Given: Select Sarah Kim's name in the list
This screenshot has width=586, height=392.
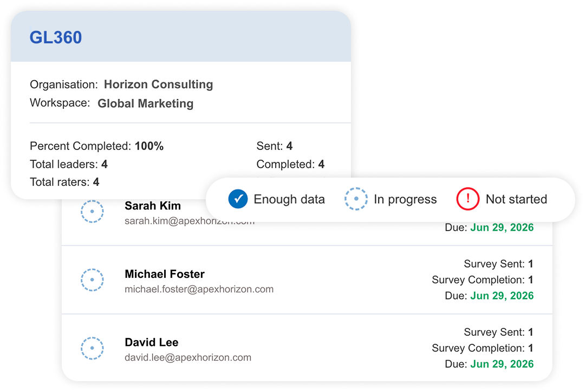Looking at the screenshot, I should (x=153, y=206).
